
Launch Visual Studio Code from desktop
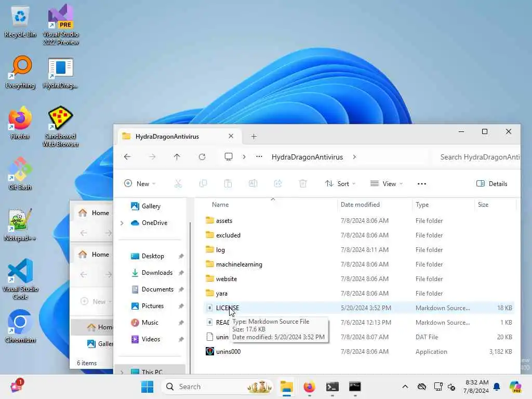pos(20,279)
